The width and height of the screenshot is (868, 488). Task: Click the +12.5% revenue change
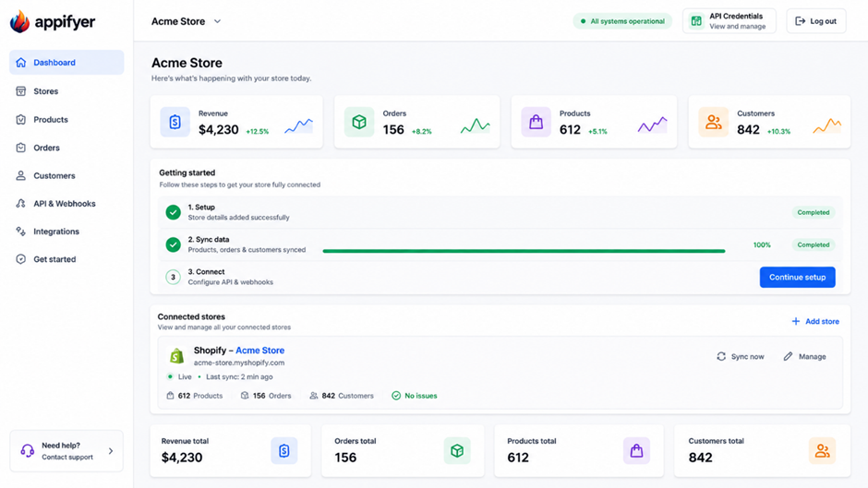tap(258, 132)
